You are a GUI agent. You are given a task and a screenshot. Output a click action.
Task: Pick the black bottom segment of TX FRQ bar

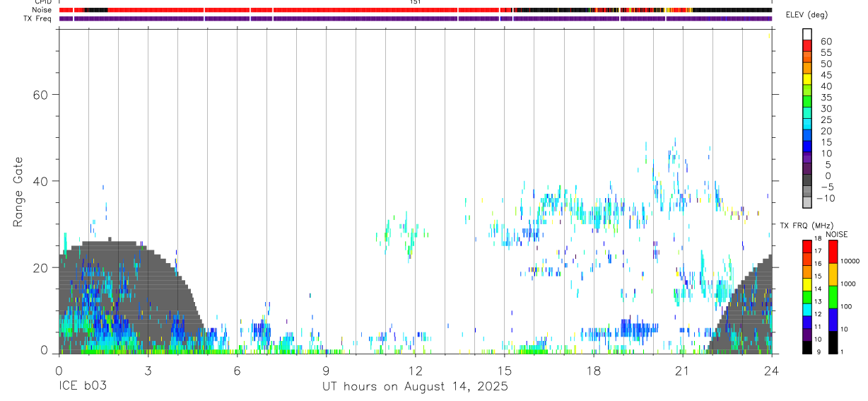click(807, 347)
